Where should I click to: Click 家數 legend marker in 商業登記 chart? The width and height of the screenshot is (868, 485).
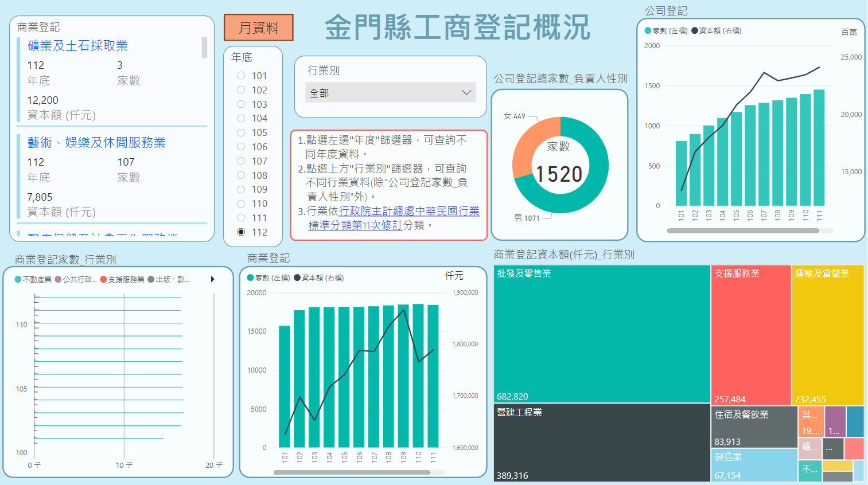(x=251, y=278)
